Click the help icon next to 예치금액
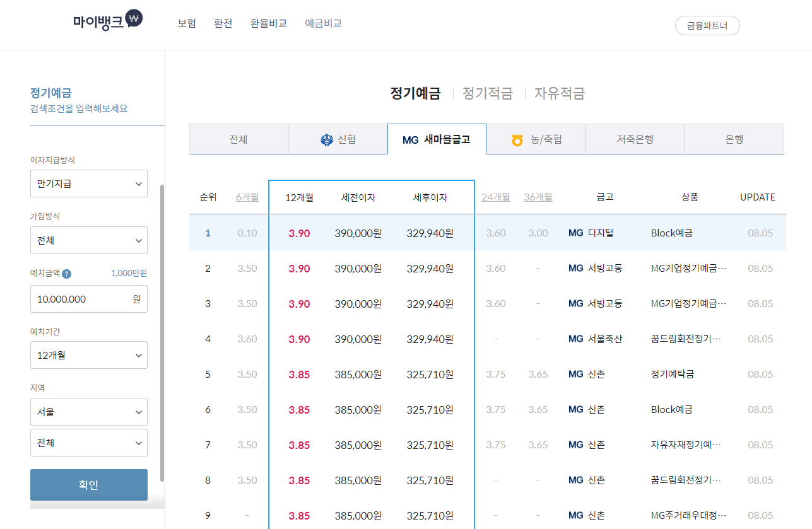This screenshot has width=812, height=529. (x=67, y=274)
